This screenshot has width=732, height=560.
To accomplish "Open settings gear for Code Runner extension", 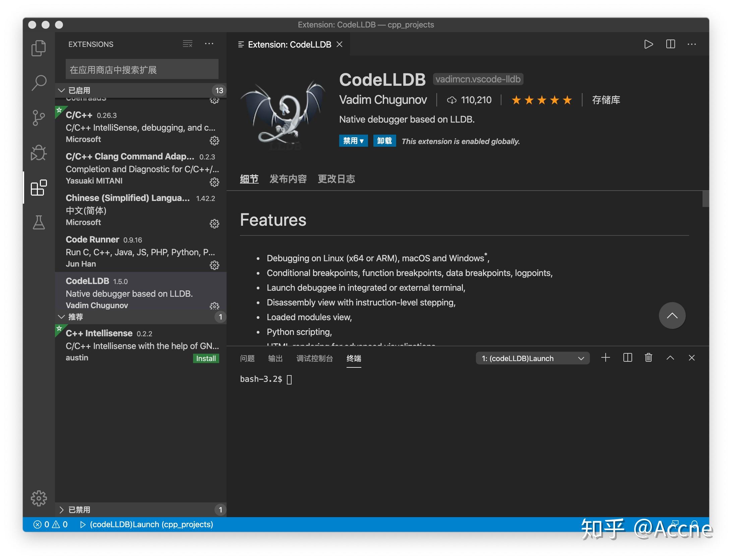I will tap(215, 265).
